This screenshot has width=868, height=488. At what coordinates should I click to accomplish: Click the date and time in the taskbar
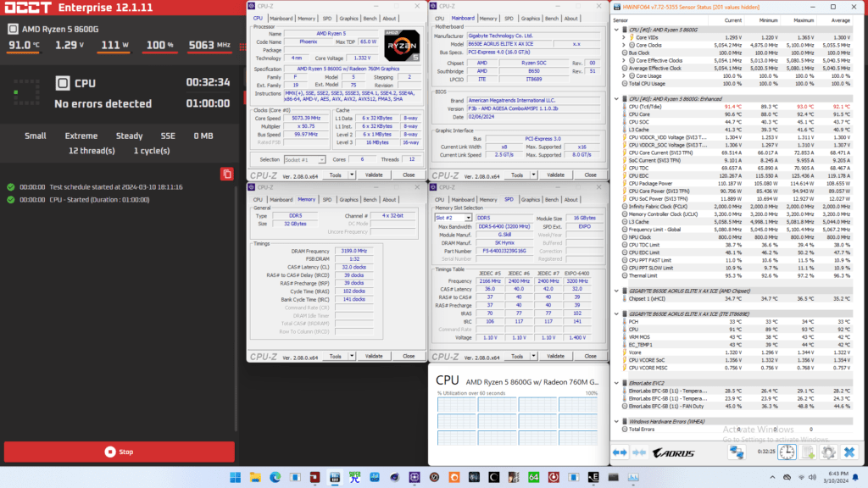(x=835, y=477)
